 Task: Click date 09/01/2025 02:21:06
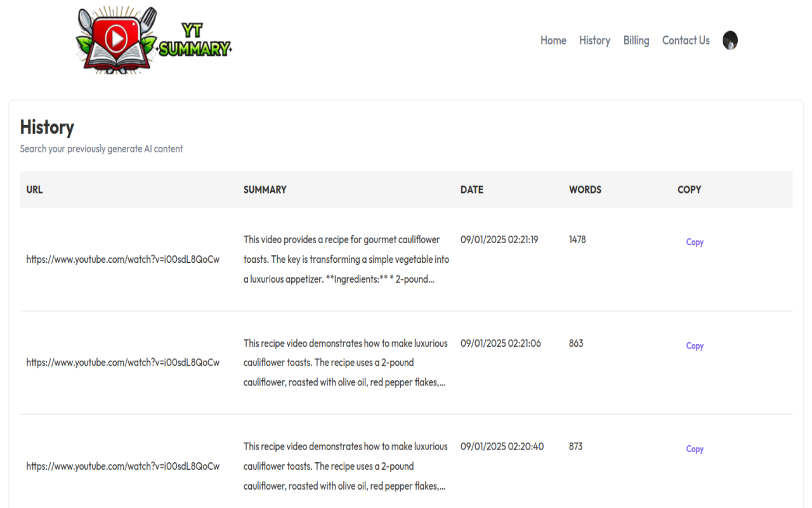pos(501,343)
